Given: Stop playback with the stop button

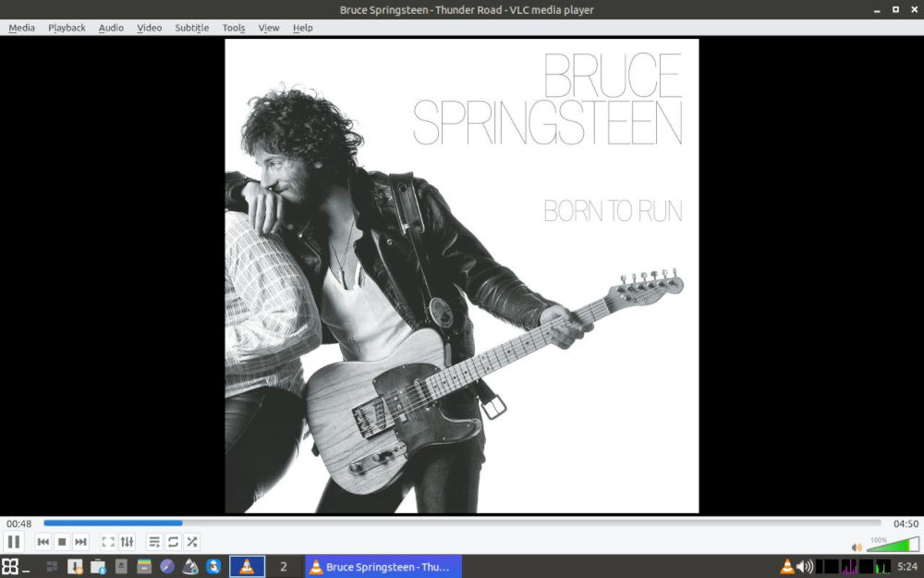Looking at the screenshot, I should pos(62,542).
